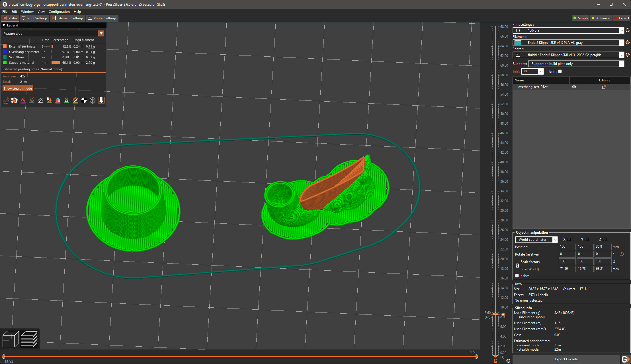Toggle custom G-codes display in the legend
This screenshot has height=364, width=631.
[x=75, y=100]
